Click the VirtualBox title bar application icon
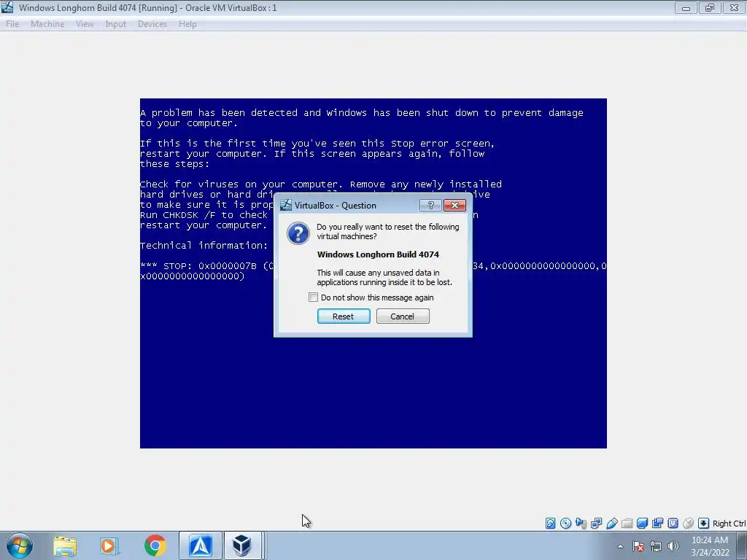747x560 pixels. (7, 7)
